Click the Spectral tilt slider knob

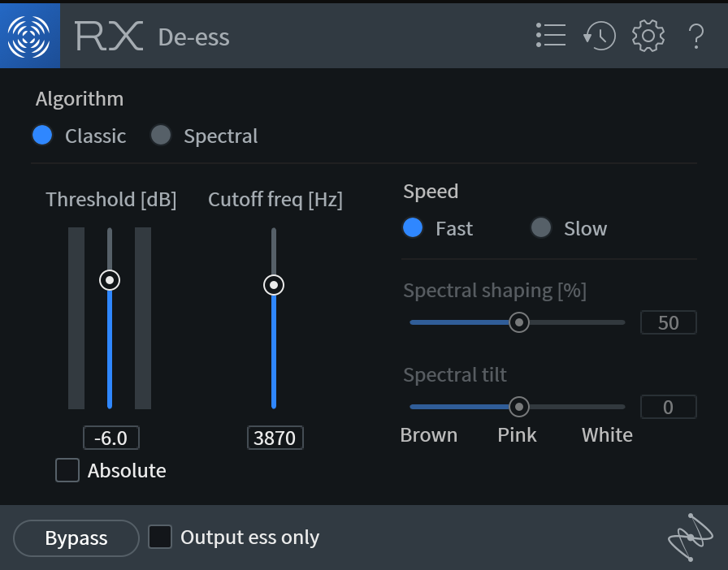(519, 407)
